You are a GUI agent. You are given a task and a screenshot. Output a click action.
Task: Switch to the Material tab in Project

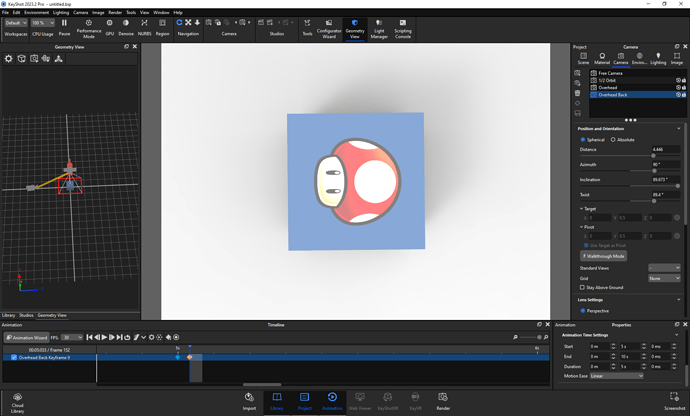click(602, 59)
